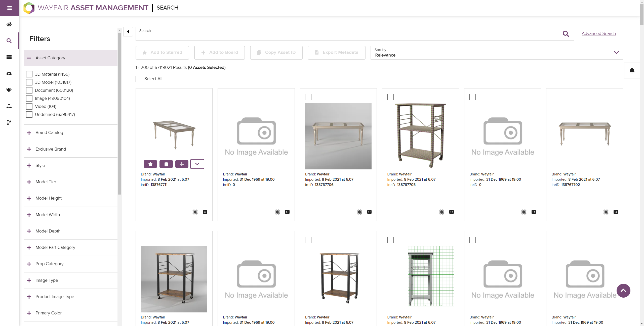The width and height of the screenshot is (644, 326).
Task: Collapse the Asset Category filter section
Action: tap(29, 58)
